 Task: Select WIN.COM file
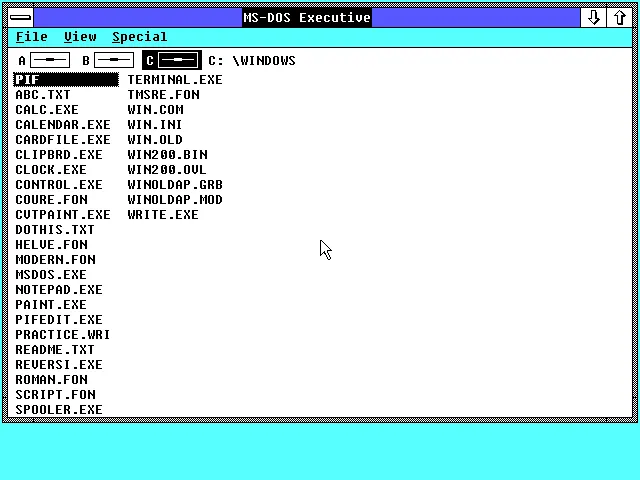pos(155,110)
